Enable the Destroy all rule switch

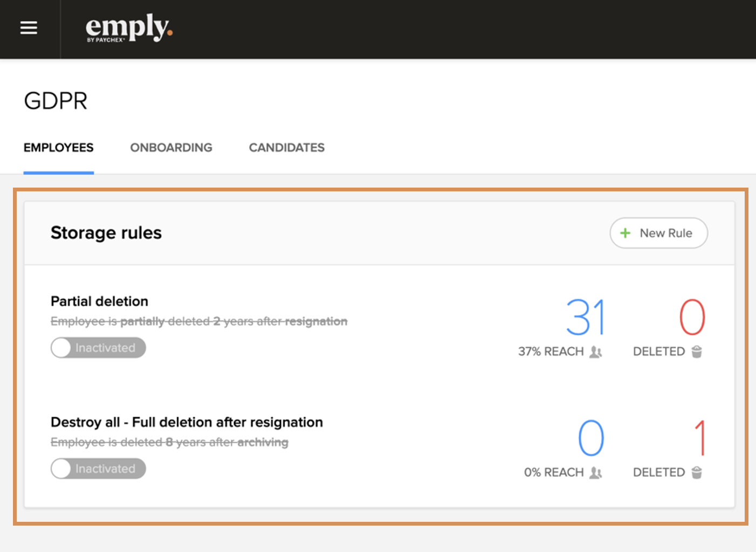pos(98,468)
